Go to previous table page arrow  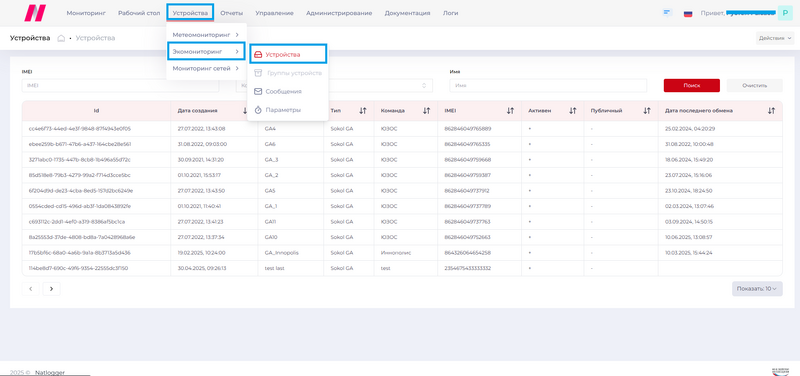[x=31, y=289]
